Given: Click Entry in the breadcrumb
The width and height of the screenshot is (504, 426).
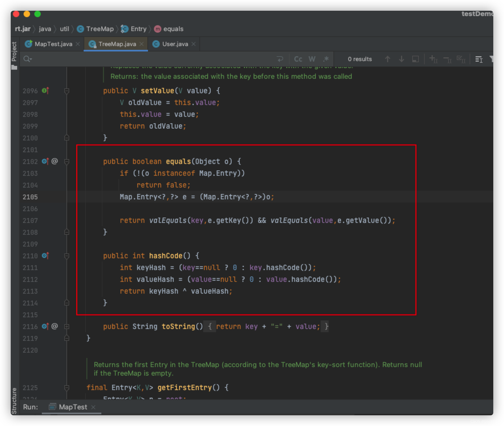Looking at the screenshot, I should click(x=134, y=29).
